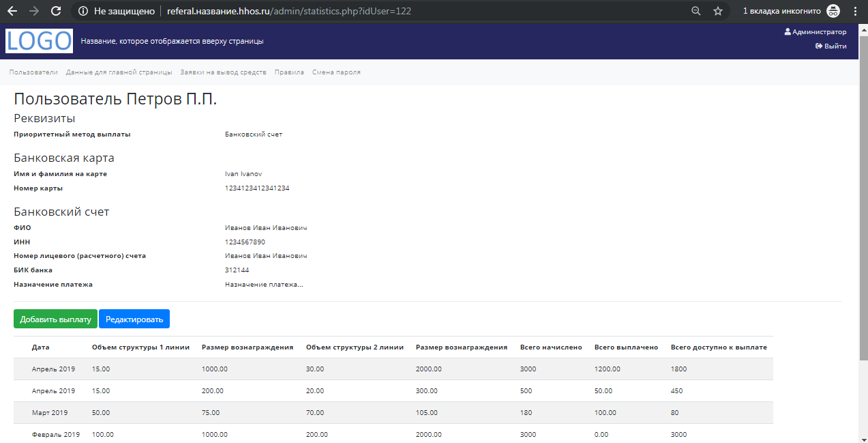Click the Всего начислено column header
The height and width of the screenshot is (443, 868).
click(x=551, y=347)
